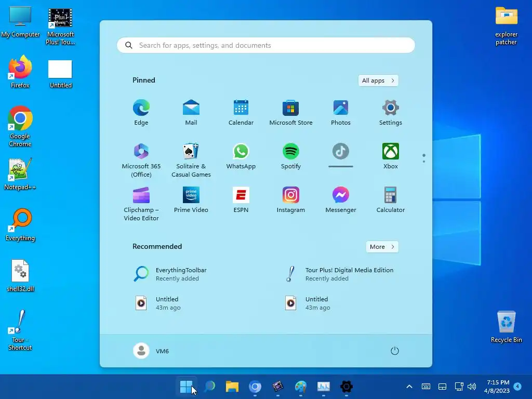
Task: Open the black gear taskbar app
Action: (347, 387)
